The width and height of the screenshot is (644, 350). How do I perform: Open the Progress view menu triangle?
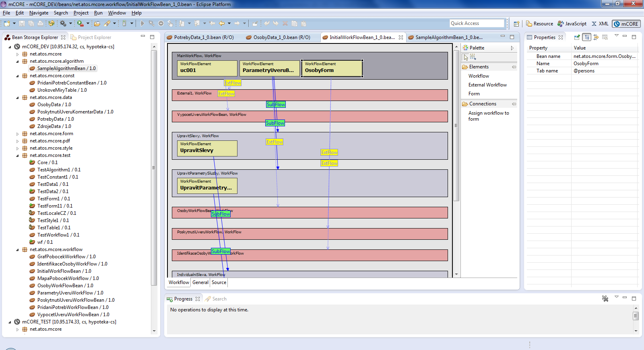pos(616,297)
